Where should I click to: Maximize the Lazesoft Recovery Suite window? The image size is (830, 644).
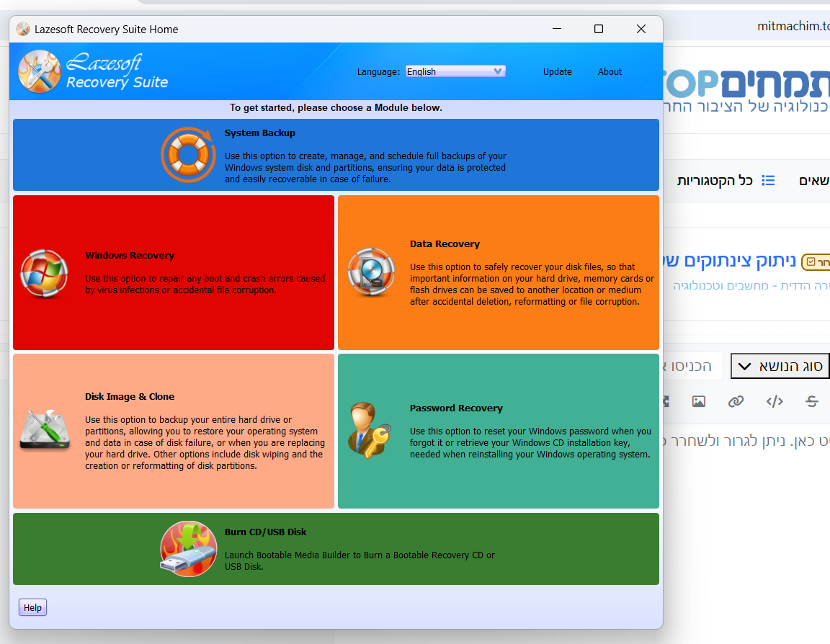point(598,29)
